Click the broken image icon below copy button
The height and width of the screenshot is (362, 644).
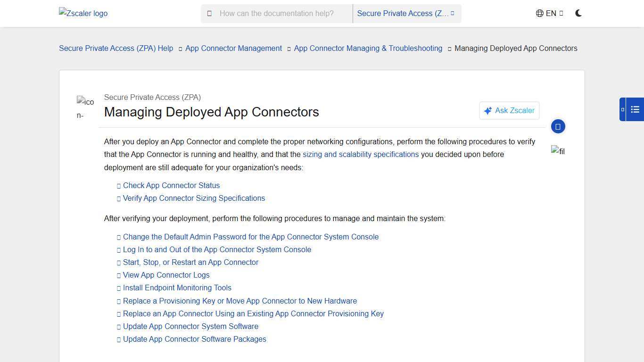click(x=557, y=151)
